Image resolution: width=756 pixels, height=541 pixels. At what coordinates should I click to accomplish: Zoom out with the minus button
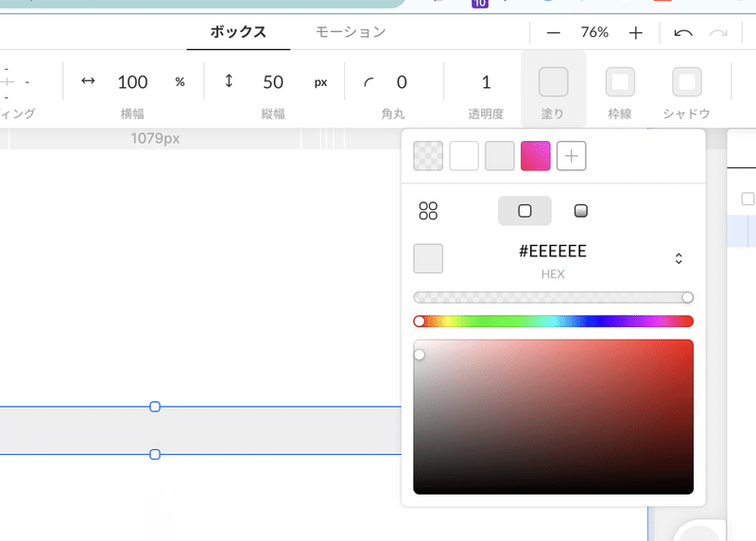click(x=554, y=33)
